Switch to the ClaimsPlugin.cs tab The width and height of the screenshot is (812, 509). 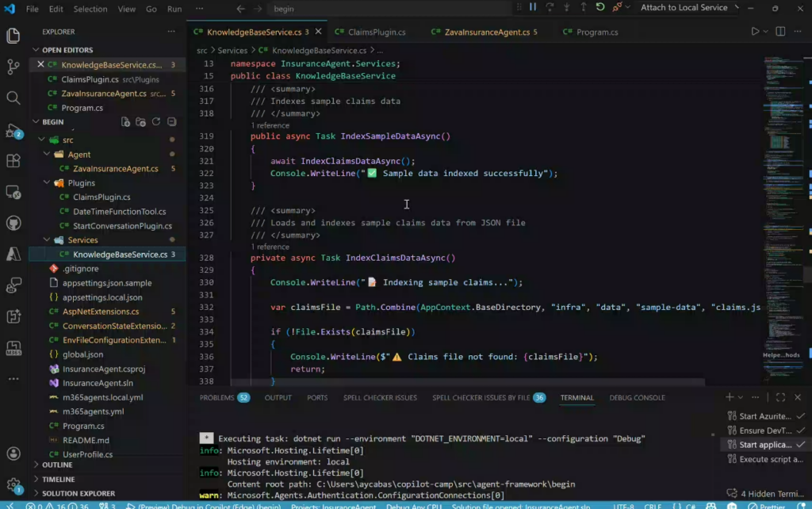tap(377, 33)
